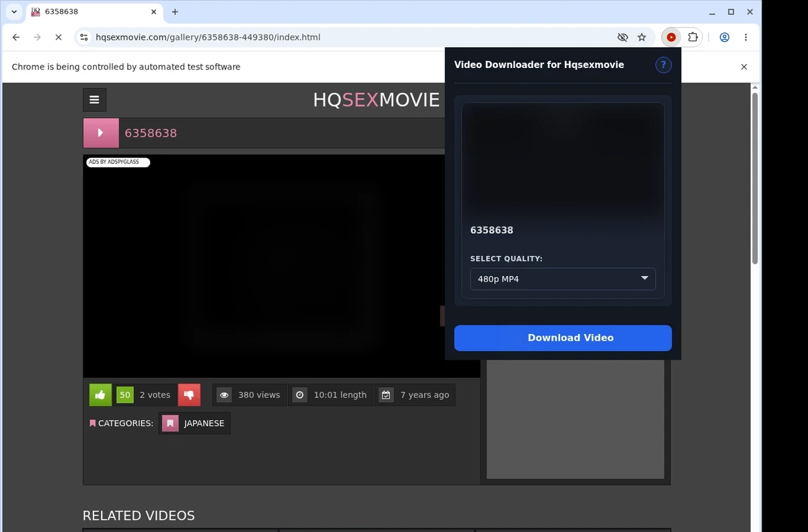Click the Video Downloader for Hqsexmovie heading
Screen dimensions: 808x532
pyautogui.click(x=539, y=65)
